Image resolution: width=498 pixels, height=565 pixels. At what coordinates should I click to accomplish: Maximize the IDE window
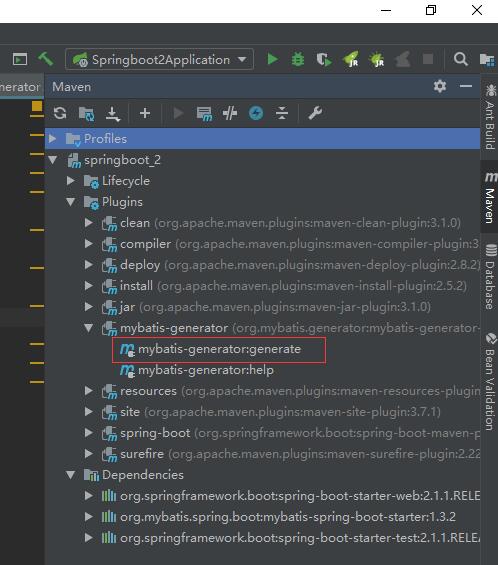[x=431, y=10]
